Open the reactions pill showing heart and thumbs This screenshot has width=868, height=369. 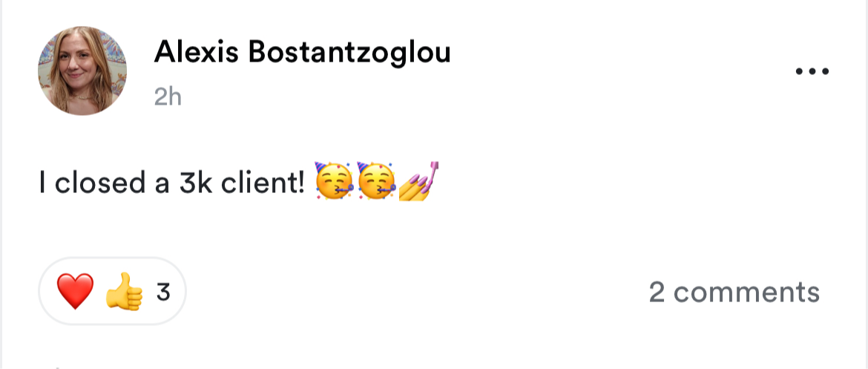(x=112, y=292)
